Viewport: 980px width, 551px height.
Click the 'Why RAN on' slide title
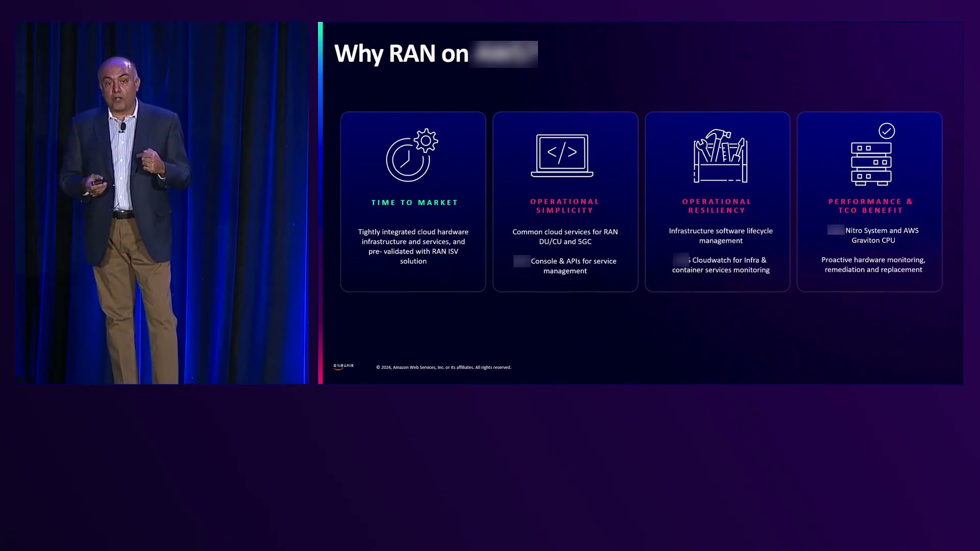(401, 54)
